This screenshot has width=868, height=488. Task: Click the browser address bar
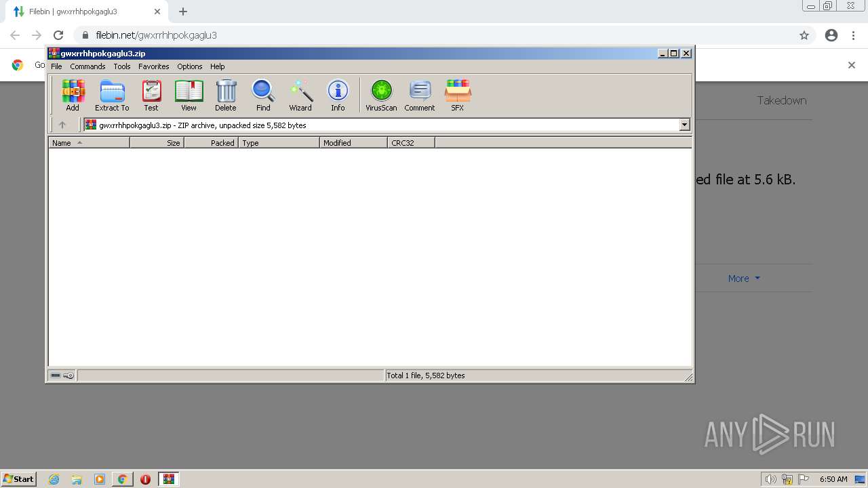(434, 35)
